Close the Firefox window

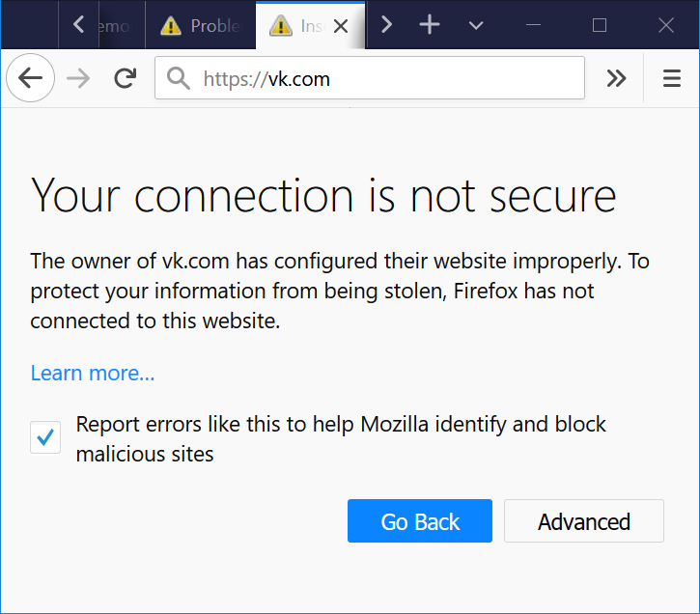pyautogui.click(x=666, y=25)
